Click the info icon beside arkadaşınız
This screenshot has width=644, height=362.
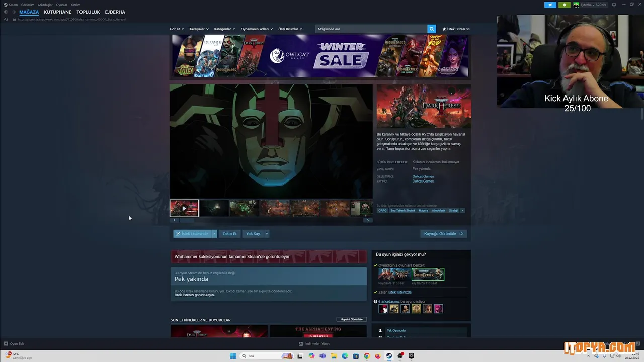pyautogui.click(x=375, y=302)
